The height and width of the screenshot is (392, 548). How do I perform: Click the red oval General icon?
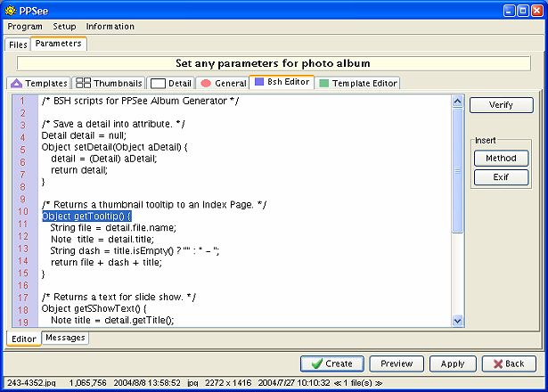coord(206,83)
